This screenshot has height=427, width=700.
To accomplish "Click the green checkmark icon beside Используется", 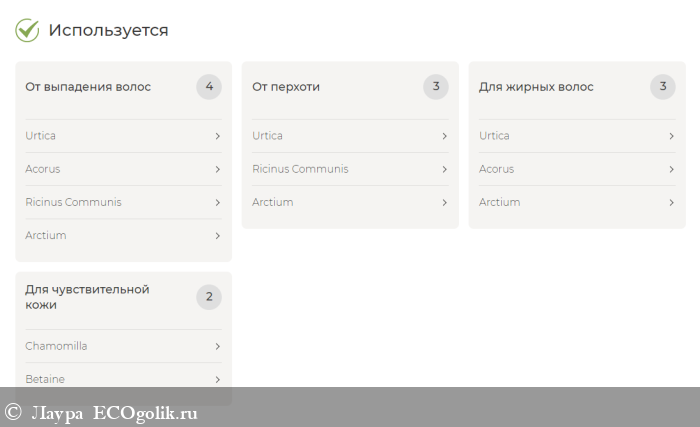I will pyautogui.click(x=27, y=30).
